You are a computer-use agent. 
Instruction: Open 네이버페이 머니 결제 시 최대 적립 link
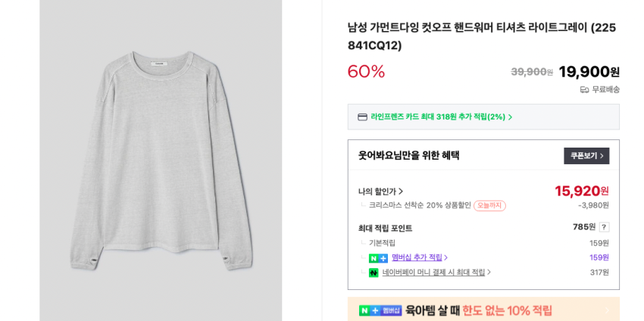point(433,273)
